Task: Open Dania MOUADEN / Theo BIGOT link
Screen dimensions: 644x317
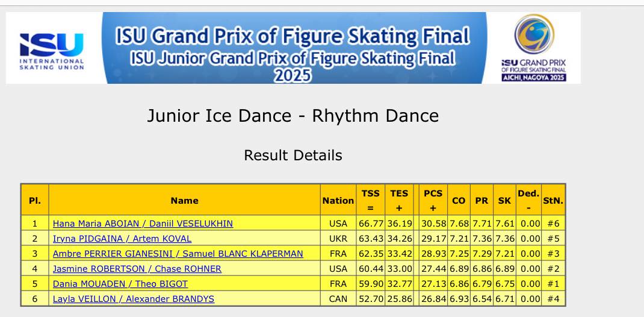Action: [120, 284]
